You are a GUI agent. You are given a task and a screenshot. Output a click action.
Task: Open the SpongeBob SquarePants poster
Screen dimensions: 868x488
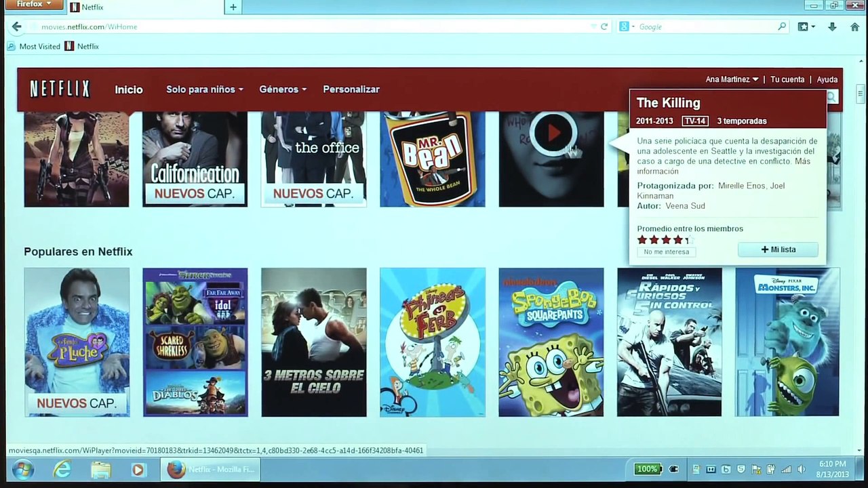coord(551,342)
